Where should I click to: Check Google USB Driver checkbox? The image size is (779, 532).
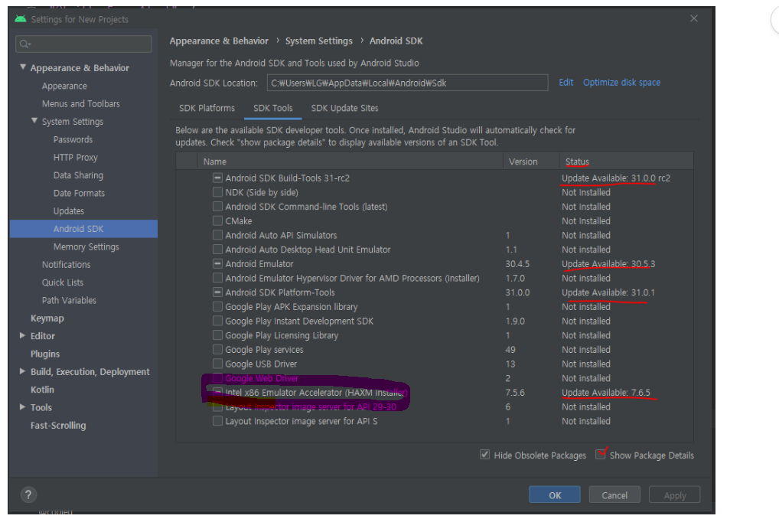point(217,364)
